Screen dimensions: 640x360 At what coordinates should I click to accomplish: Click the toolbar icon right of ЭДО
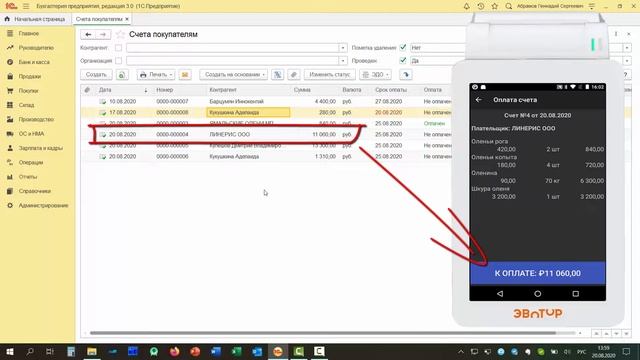point(406,75)
